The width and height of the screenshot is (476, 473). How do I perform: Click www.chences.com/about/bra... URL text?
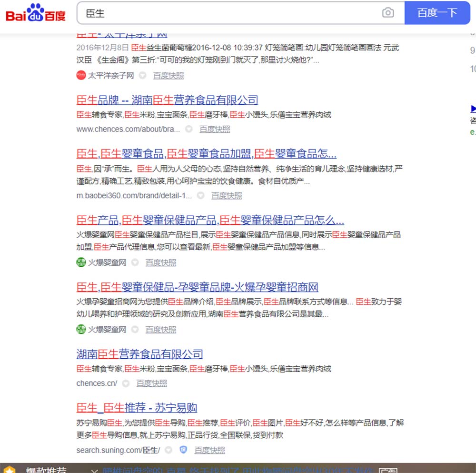point(128,129)
